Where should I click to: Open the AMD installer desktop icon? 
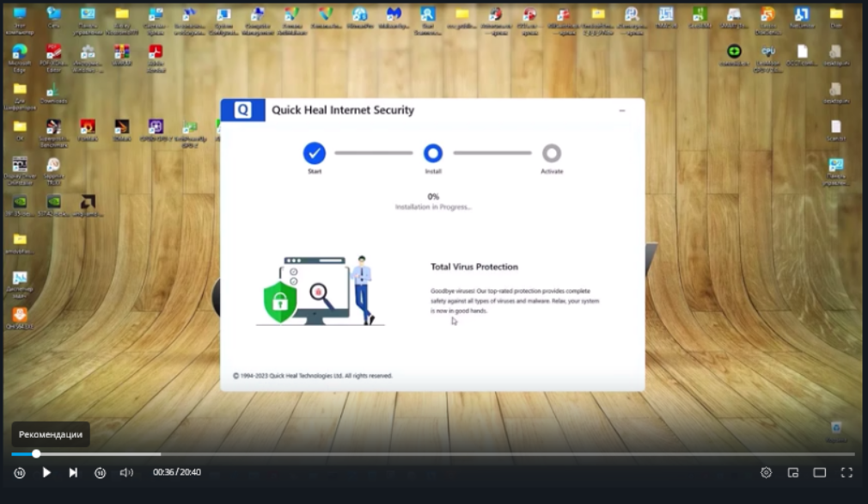(x=88, y=206)
